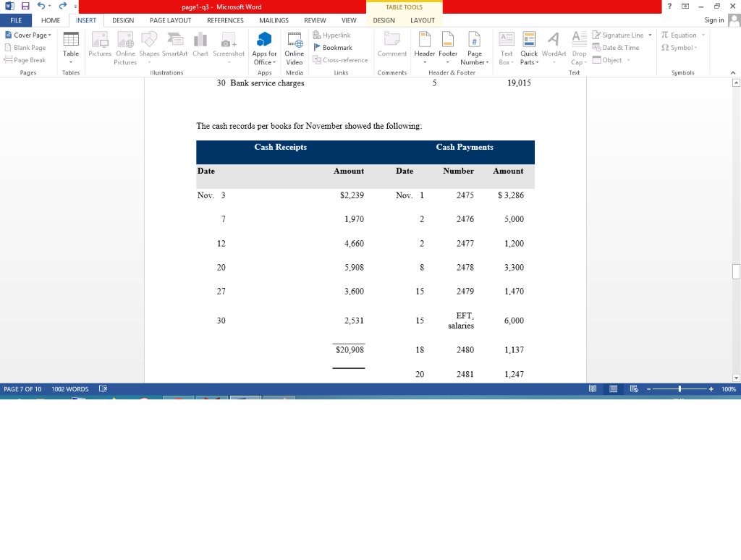Switch to Print Layout view
Image resolution: width=741 pixels, height=560 pixels.
pyautogui.click(x=614, y=389)
